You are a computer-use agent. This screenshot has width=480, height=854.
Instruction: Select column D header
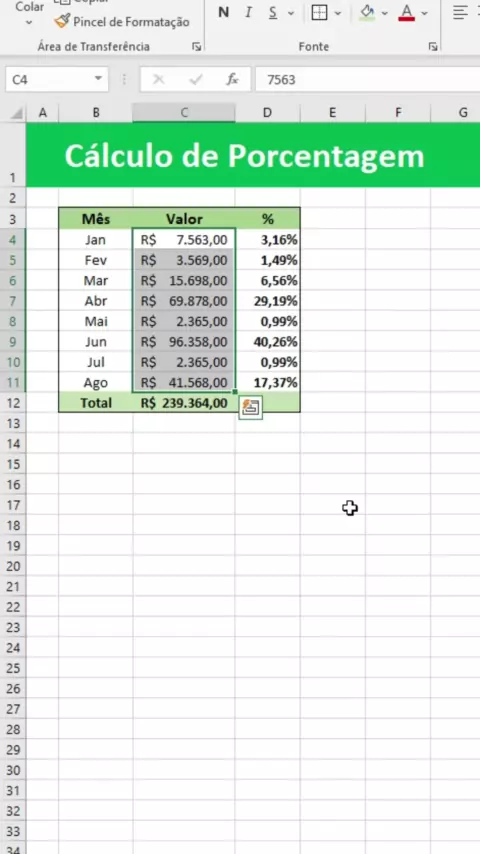[x=267, y=113]
